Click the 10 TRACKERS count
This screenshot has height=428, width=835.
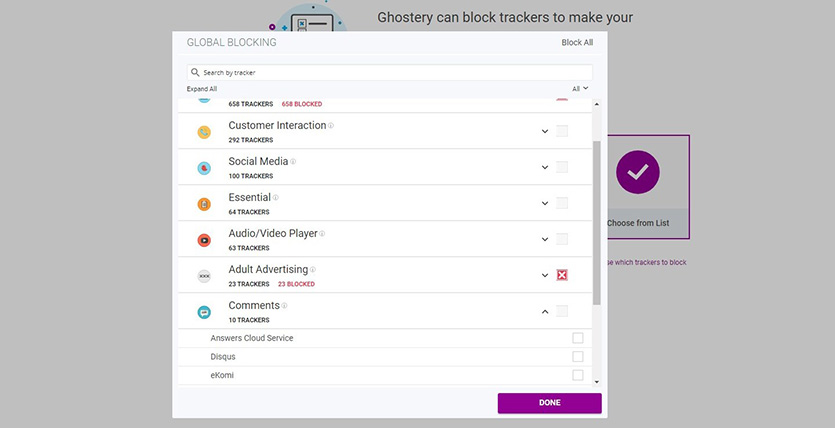[249, 320]
